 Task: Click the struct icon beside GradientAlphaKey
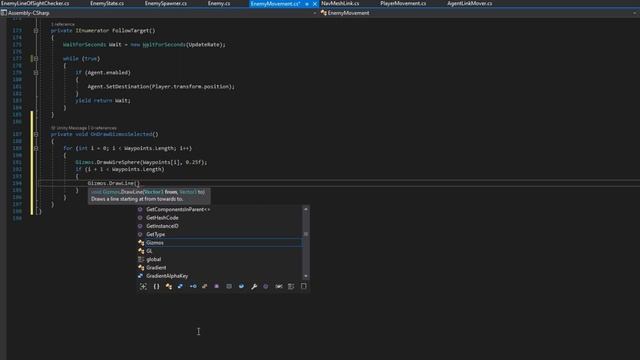141,276
